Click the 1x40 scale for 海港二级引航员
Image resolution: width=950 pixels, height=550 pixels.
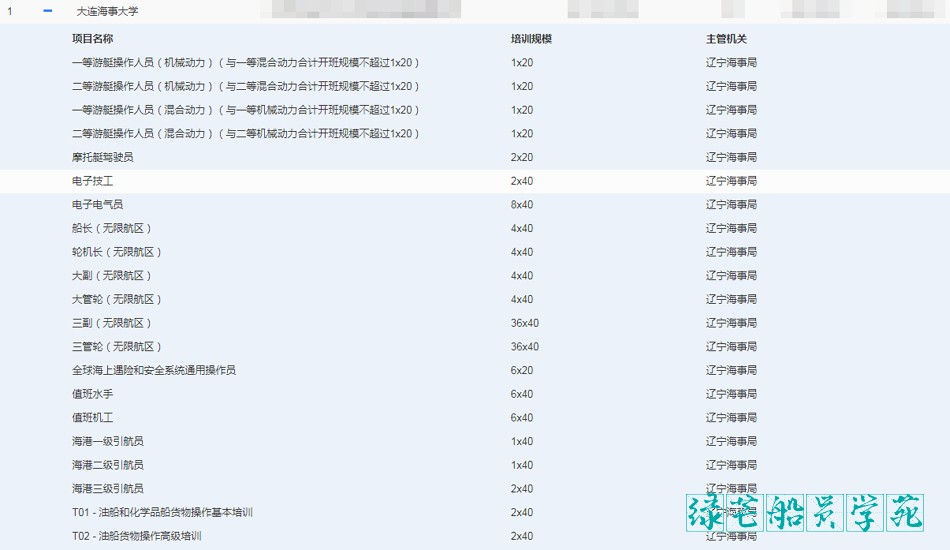(x=522, y=465)
